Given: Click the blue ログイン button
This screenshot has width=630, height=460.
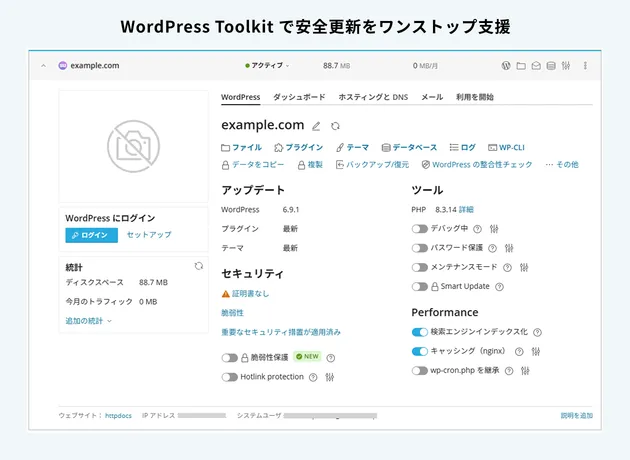Looking at the screenshot, I should [92, 235].
